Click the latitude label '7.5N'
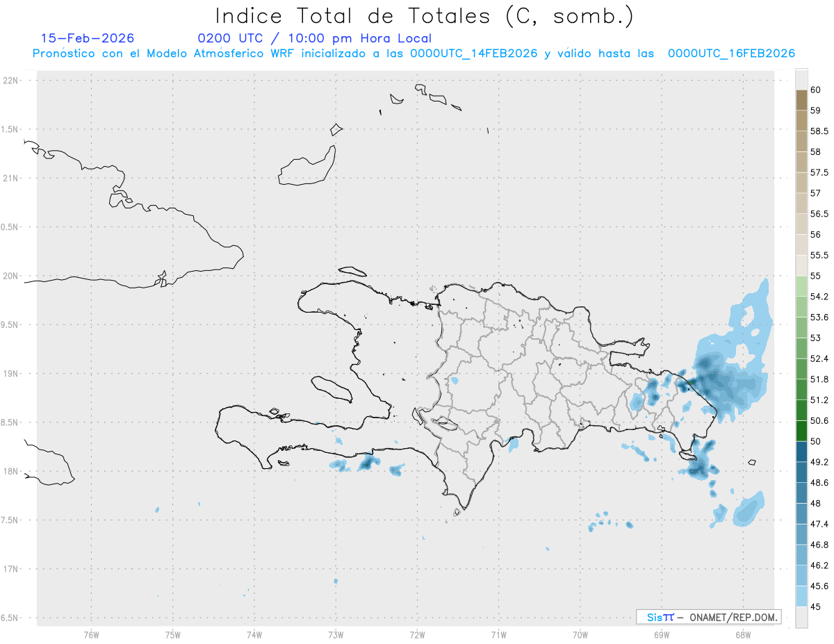The height and width of the screenshot is (644, 834). 10,520
